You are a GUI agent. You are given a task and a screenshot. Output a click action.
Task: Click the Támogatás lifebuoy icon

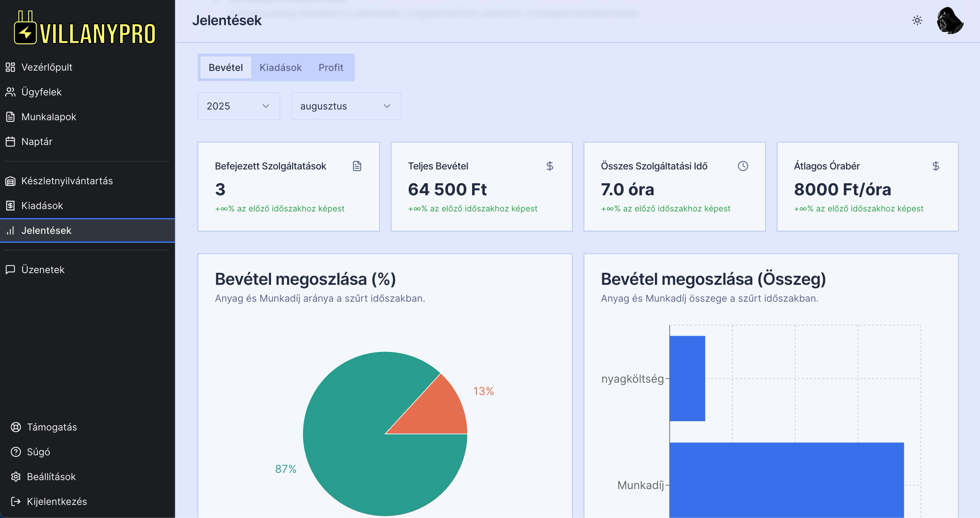[x=15, y=427]
